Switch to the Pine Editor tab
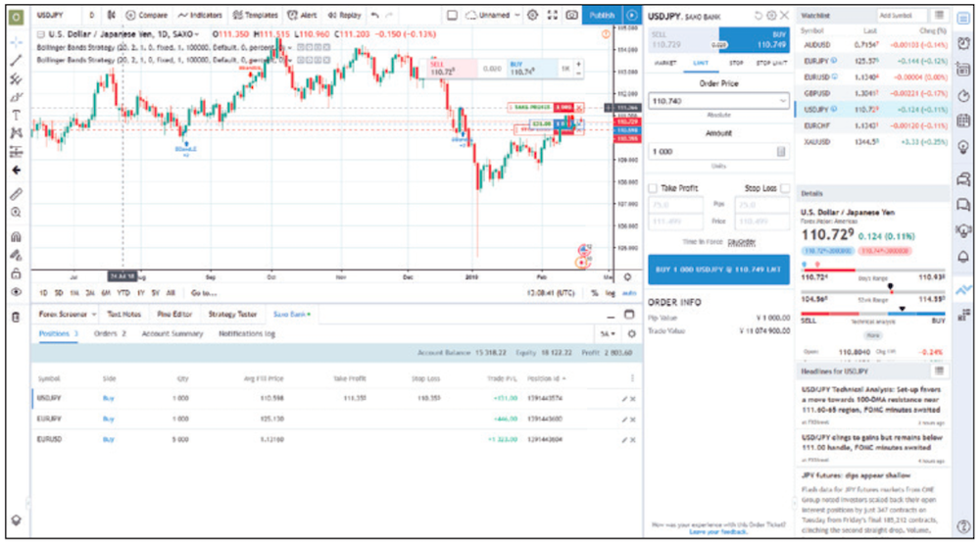The image size is (980, 546). [x=174, y=314]
